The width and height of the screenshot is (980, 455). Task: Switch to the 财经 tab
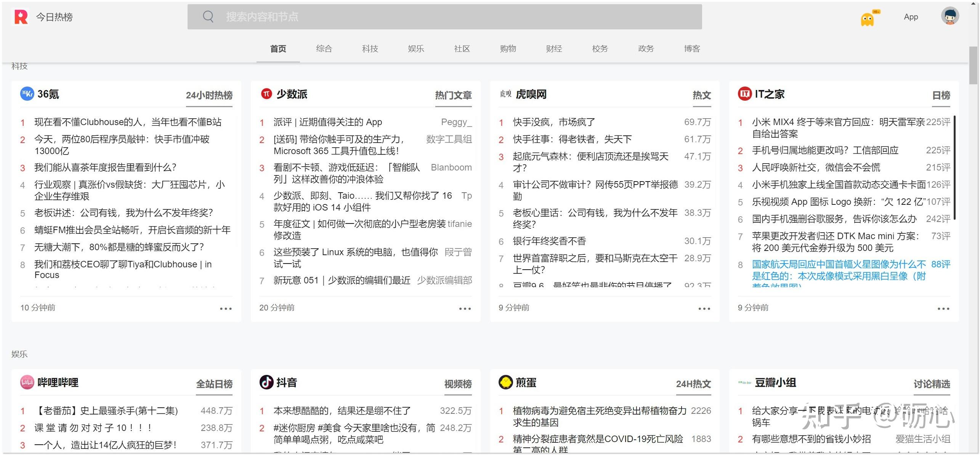pyautogui.click(x=554, y=49)
